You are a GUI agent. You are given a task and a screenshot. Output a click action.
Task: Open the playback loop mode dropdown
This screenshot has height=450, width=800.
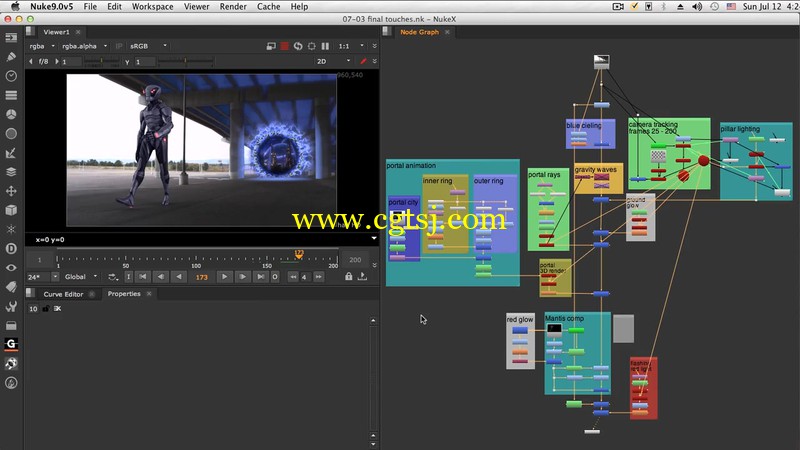coord(113,277)
